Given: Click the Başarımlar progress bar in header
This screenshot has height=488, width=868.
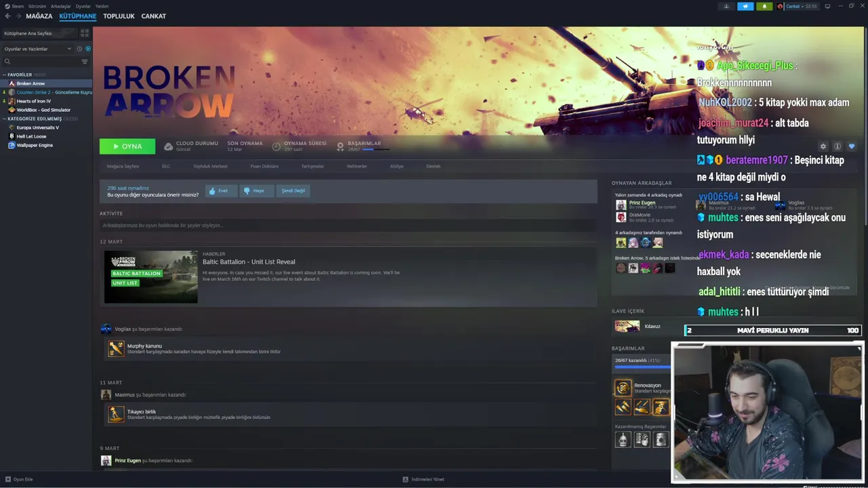Looking at the screenshot, I should pos(376,150).
